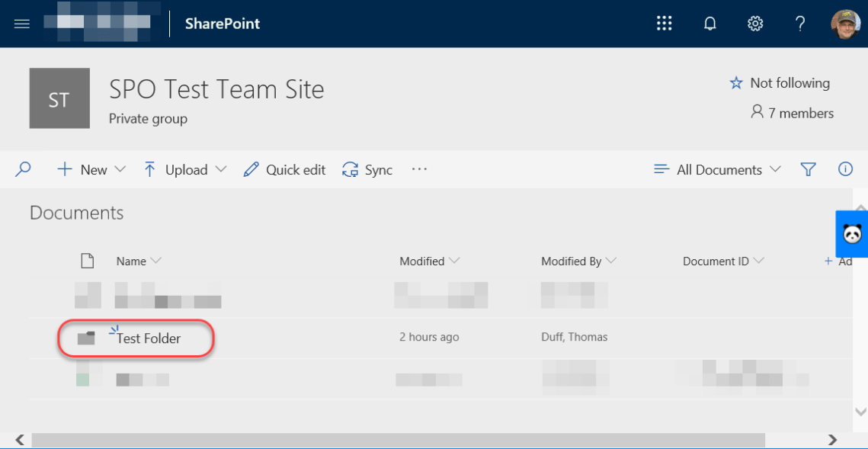Click the search magnifier icon
Image resolution: width=868 pixels, height=449 pixels.
point(23,169)
